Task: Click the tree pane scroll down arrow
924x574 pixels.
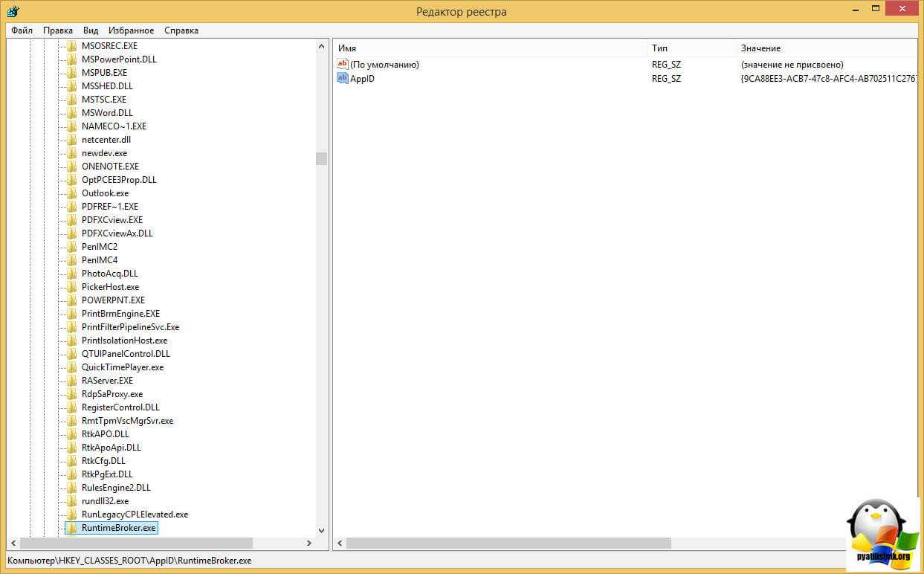Action: (x=321, y=530)
